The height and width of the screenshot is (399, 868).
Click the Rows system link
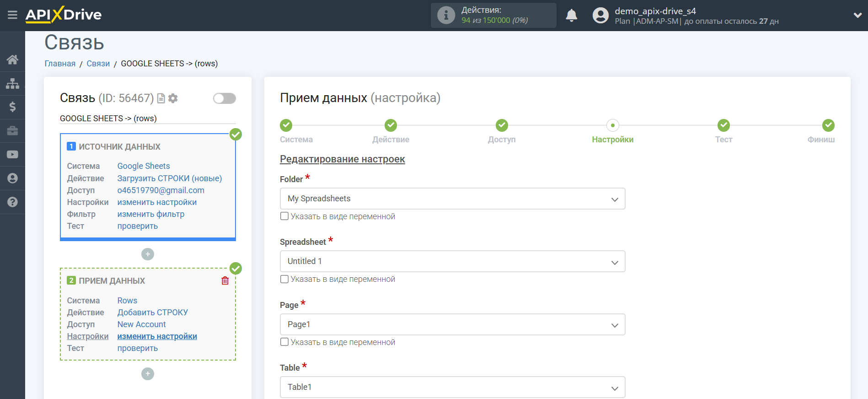click(127, 301)
